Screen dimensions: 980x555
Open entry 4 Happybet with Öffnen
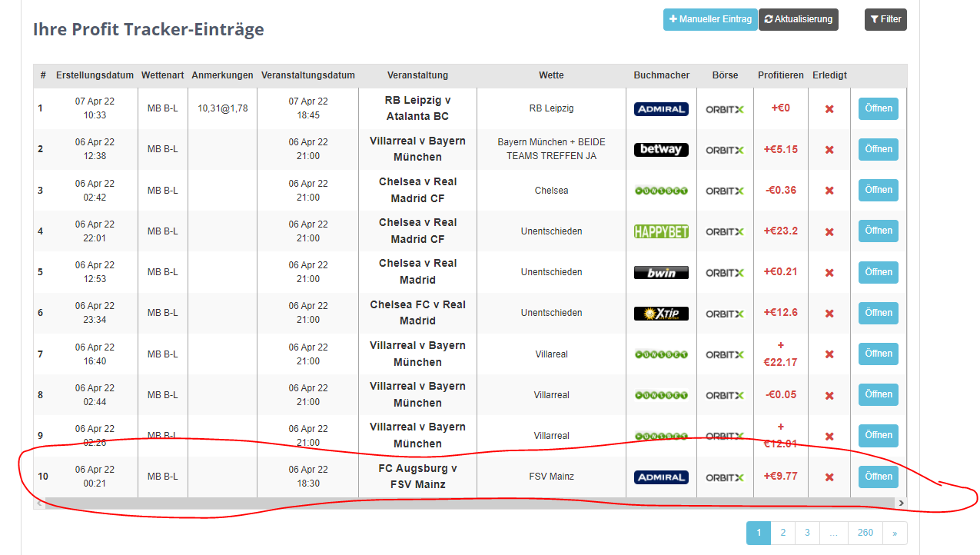(x=878, y=231)
